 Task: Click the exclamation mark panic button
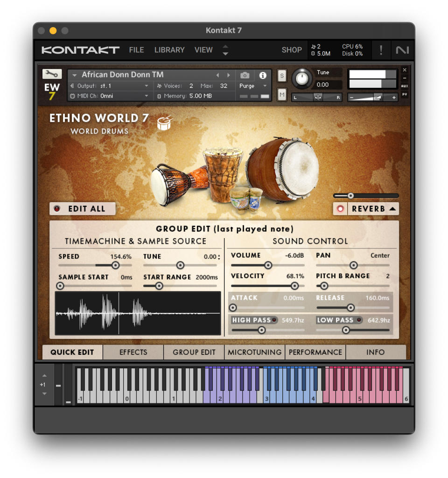[381, 50]
